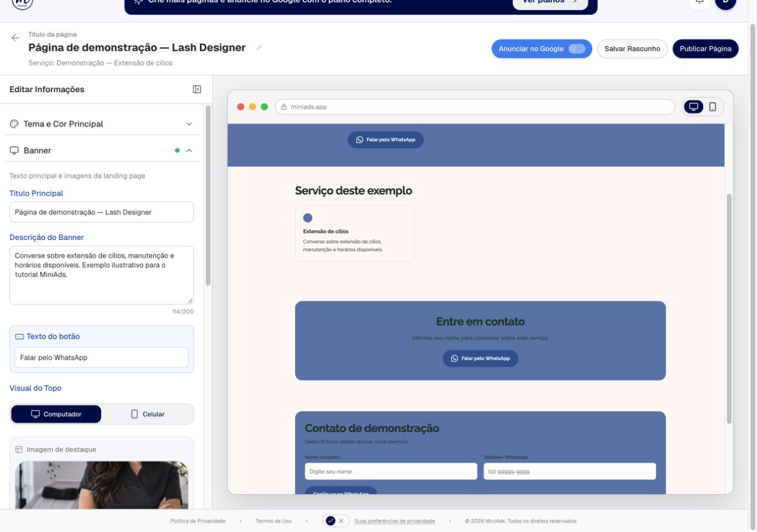
Task: Click the monitor icon beside Banner
Action: click(14, 151)
